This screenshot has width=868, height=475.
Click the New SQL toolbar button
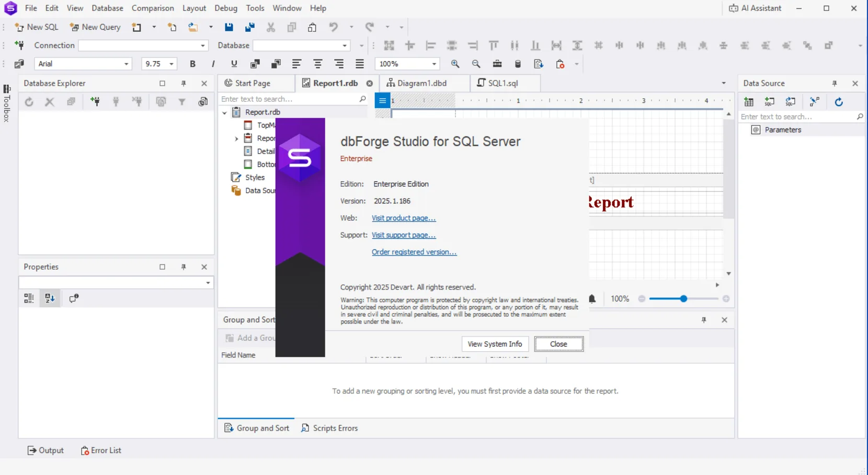[x=37, y=27]
